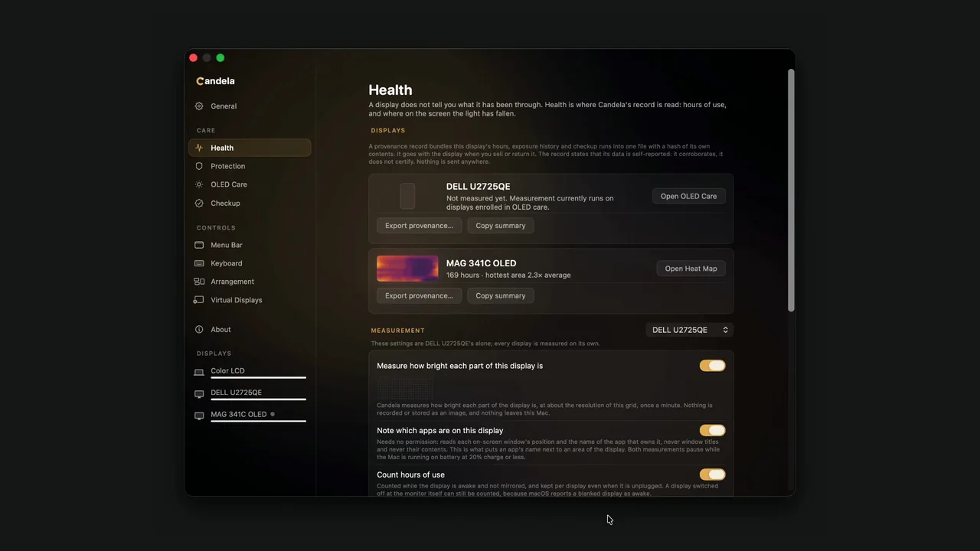Open the General settings page
Viewport: 980px width, 551px height.
pos(250,106)
